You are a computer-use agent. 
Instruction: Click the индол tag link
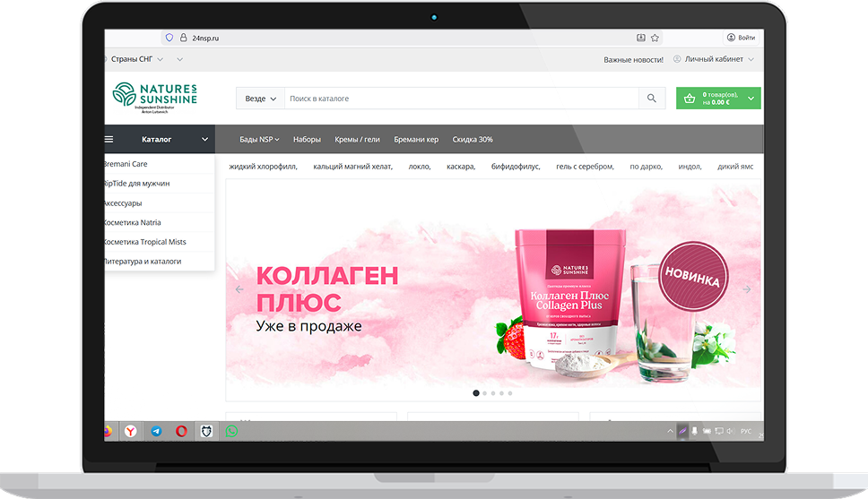click(690, 167)
